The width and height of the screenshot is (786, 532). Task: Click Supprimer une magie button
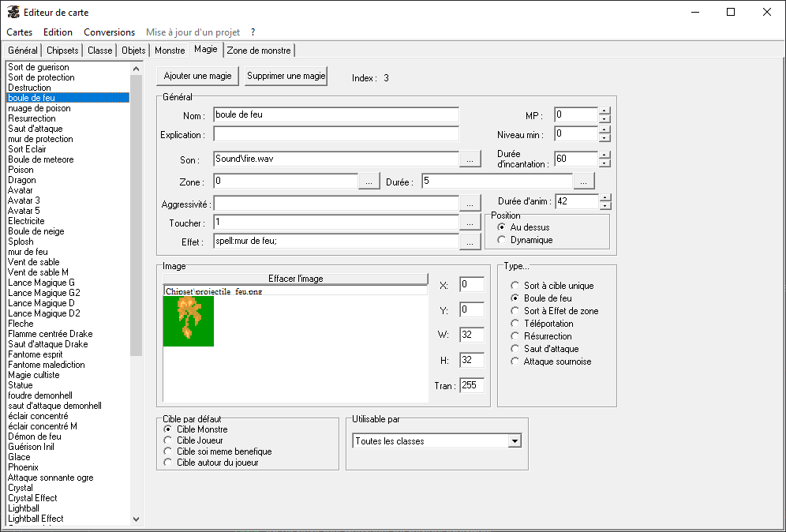286,77
